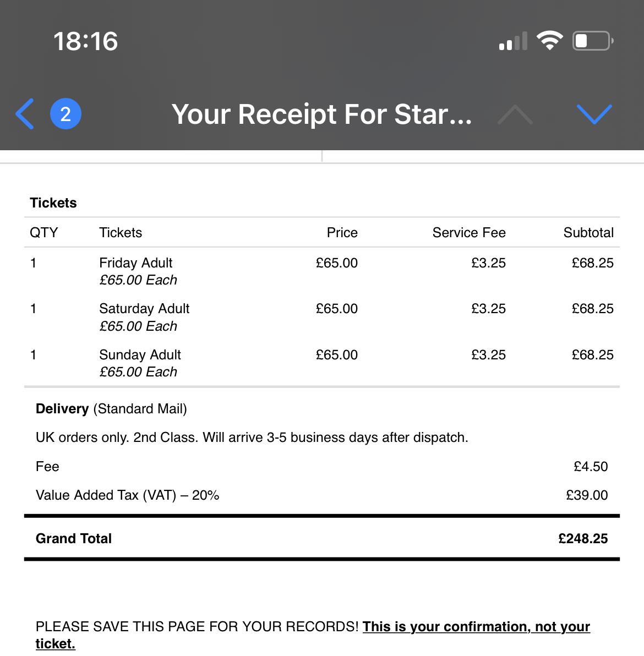Tap the 18:16 clock in status bar
This screenshot has width=644, height=656.
85,41
